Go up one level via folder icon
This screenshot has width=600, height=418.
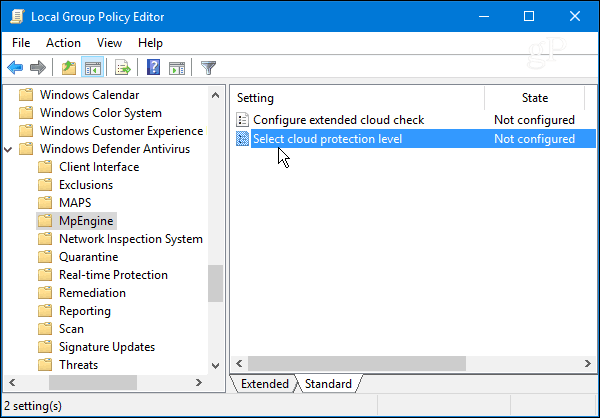click(69, 68)
